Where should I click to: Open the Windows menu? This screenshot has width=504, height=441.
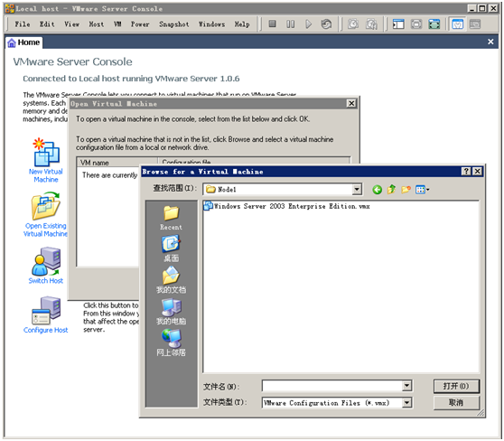[211, 24]
